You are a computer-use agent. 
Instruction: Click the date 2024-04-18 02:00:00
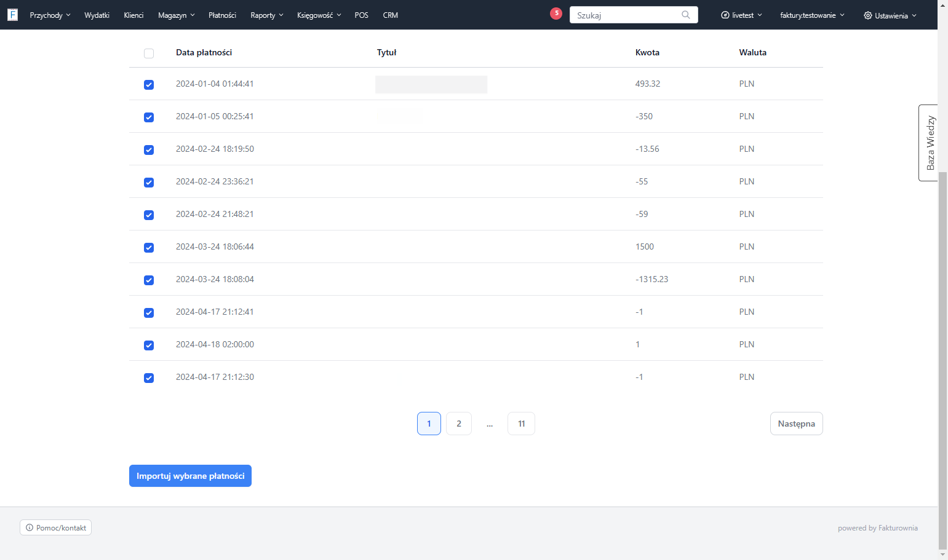pyautogui.click(x=215, y=344)
